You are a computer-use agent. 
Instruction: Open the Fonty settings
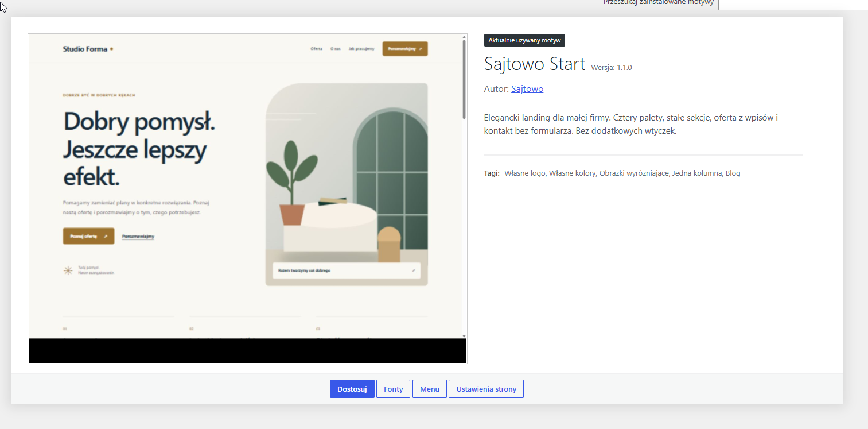[x=393, y=389]
